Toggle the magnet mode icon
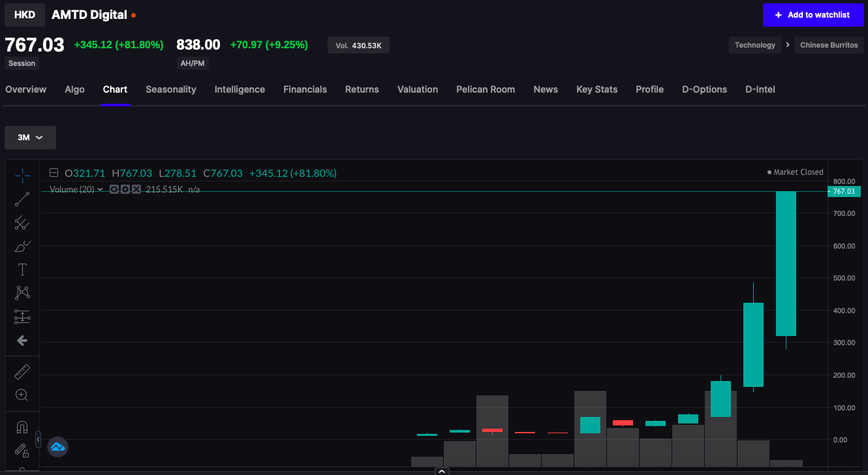The height and width of the screenshot is (475, 868). pyautogui.click(x=22, y=427)
